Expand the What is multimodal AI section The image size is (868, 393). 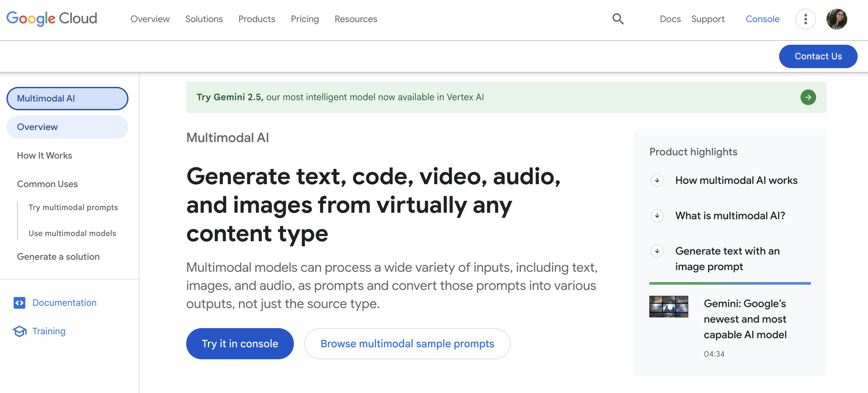[657, 216]
